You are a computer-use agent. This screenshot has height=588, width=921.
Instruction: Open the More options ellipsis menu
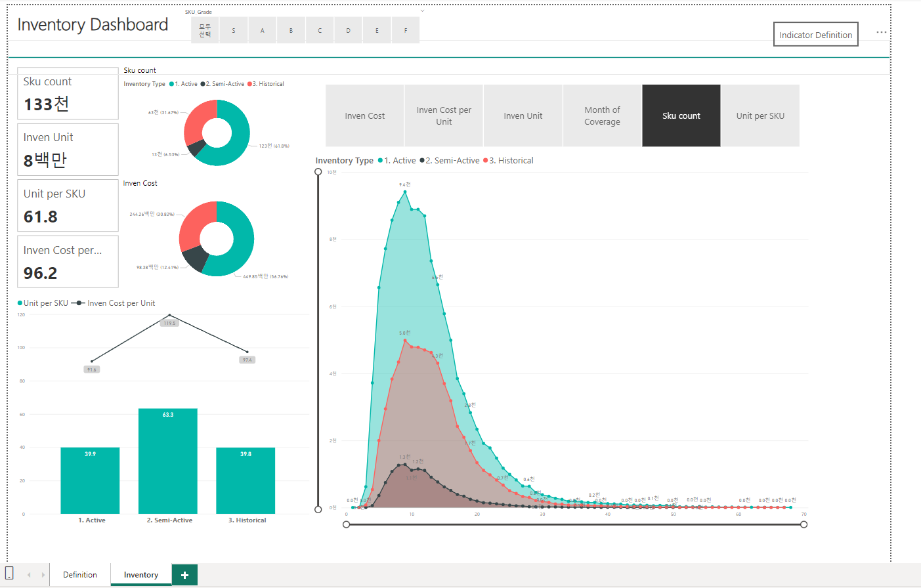pyautogui.click(x=882, y=31)
